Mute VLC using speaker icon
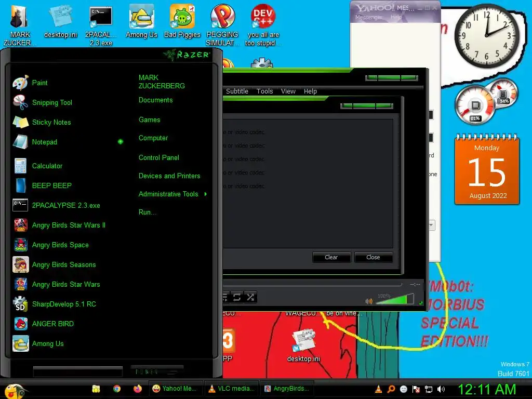The width and height of the screenshot is (532, 399). tap(369, 301)
